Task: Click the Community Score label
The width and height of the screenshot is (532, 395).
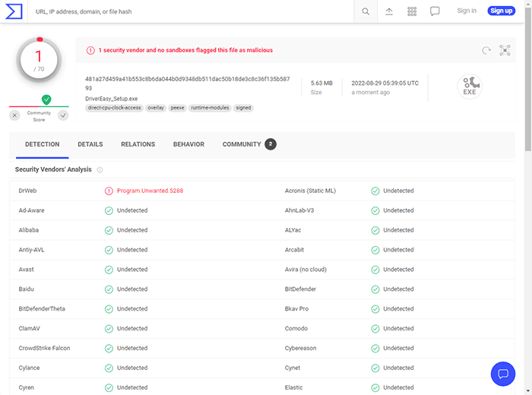Action: pyautogui.click(x=39, y=116)
